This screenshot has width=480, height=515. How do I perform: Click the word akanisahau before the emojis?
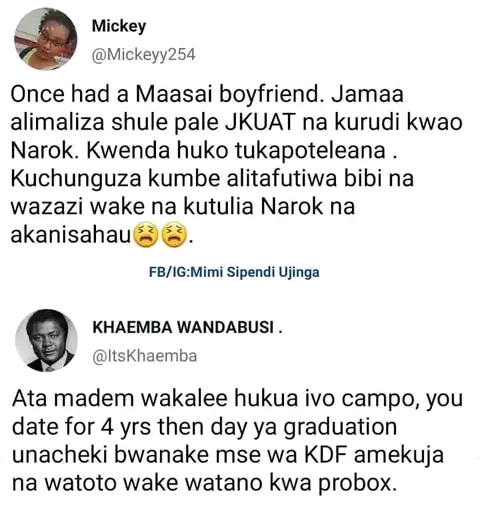coord(71,235)
